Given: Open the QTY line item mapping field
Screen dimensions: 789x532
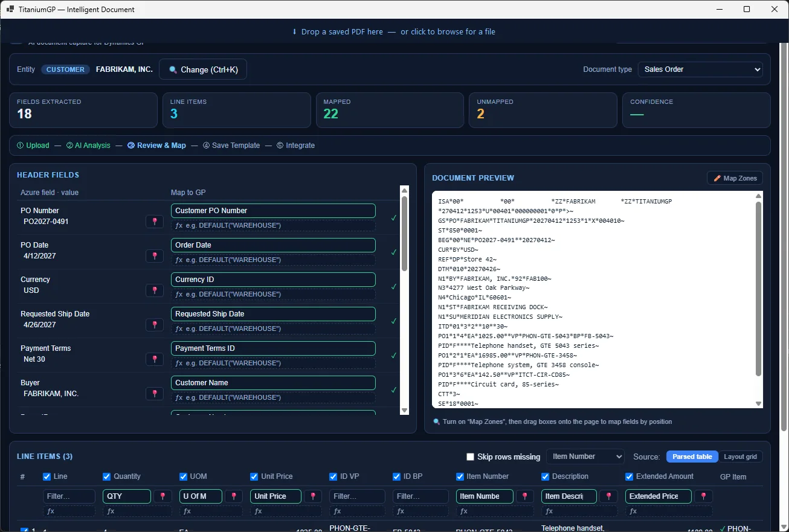Looking at the screenshot, I should click(127, 496).
